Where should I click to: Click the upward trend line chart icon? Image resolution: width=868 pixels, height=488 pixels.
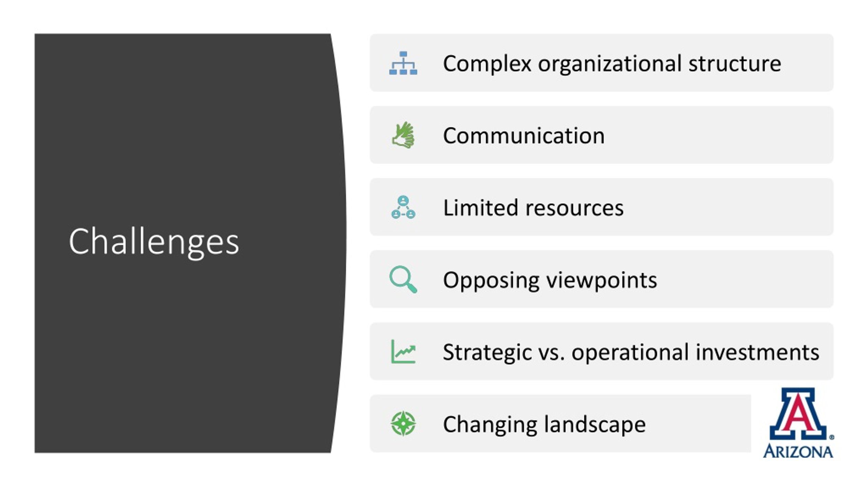click(x=403, y=351)
